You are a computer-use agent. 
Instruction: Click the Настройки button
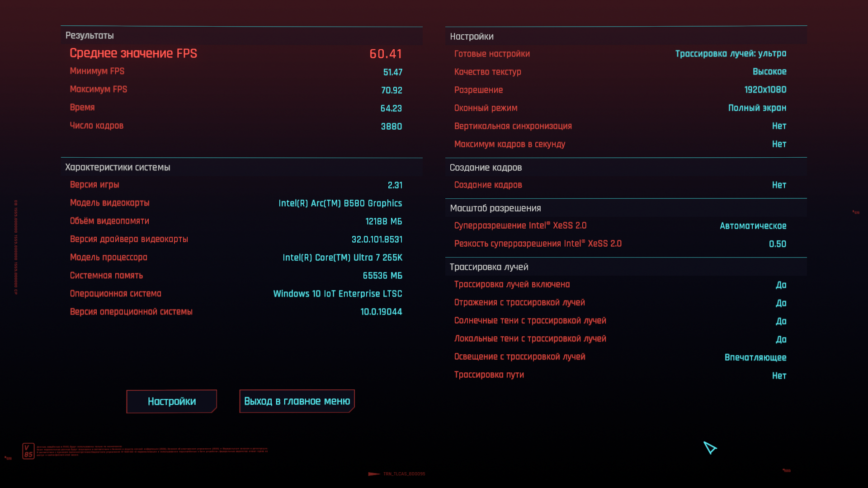click(171, 401)
